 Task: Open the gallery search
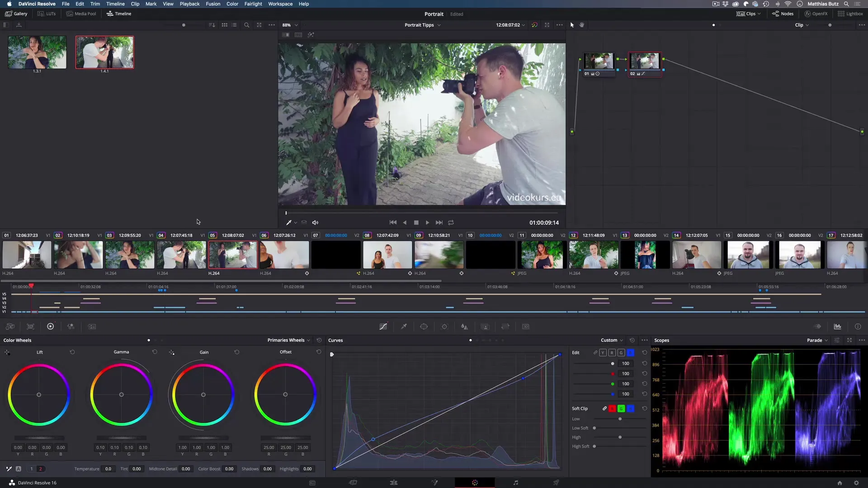click(246, 25)
